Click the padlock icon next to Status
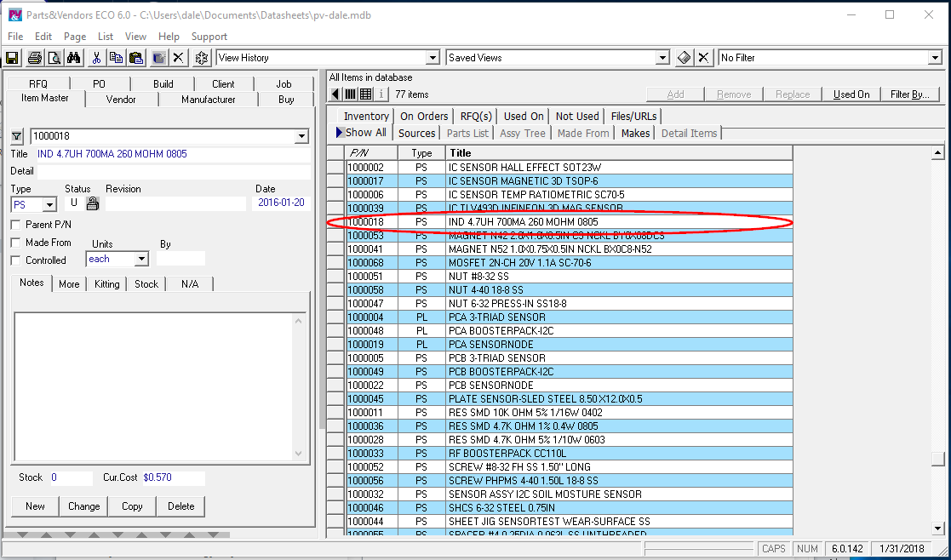 click(92, 203)
